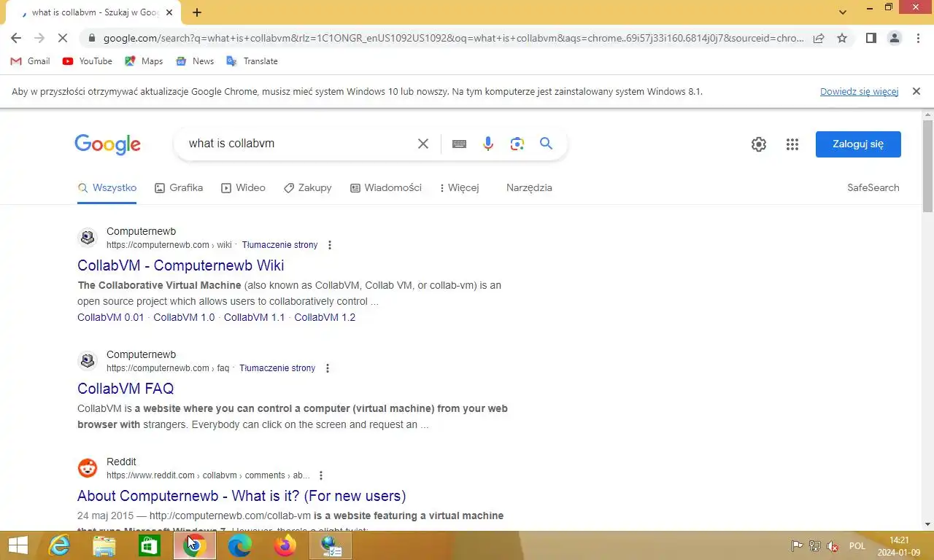Bookmark this page with star icon
Image resolution: width=934 pixels, height=560 pixels.
click(x=842, y=38)
